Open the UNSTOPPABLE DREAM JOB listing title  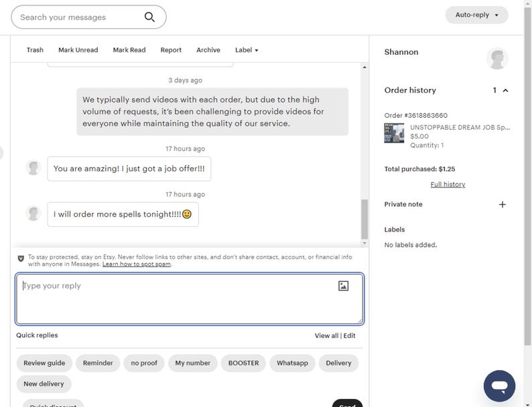(x=460, y=127)
